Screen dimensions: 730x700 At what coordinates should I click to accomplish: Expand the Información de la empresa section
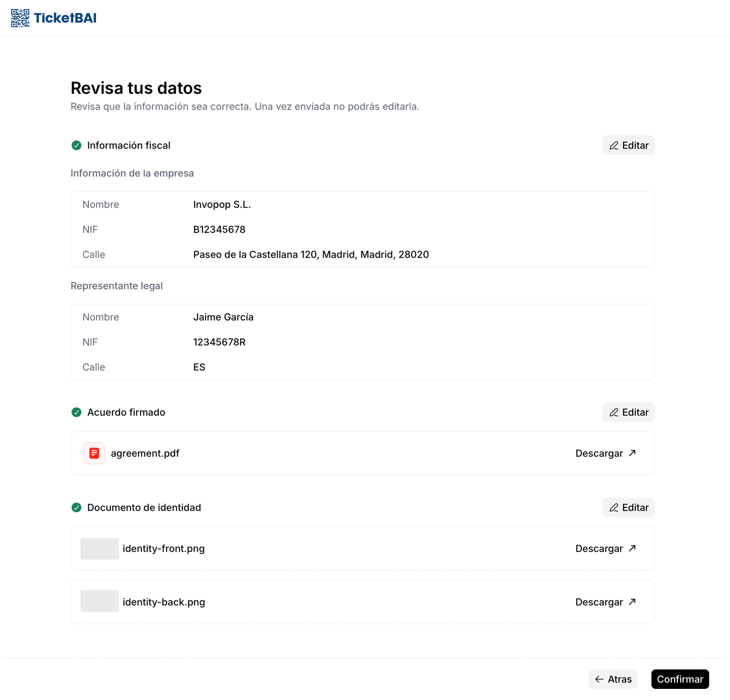132,173
